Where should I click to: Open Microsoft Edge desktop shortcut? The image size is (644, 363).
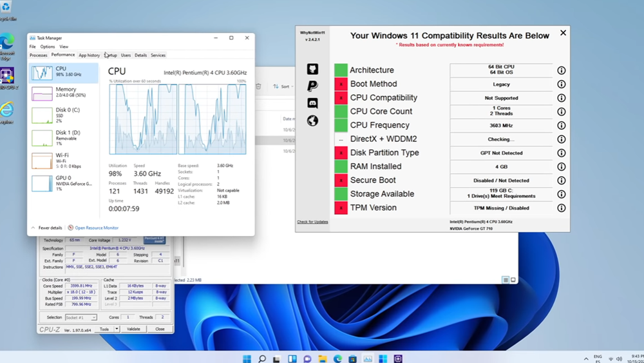coord(6,47)
